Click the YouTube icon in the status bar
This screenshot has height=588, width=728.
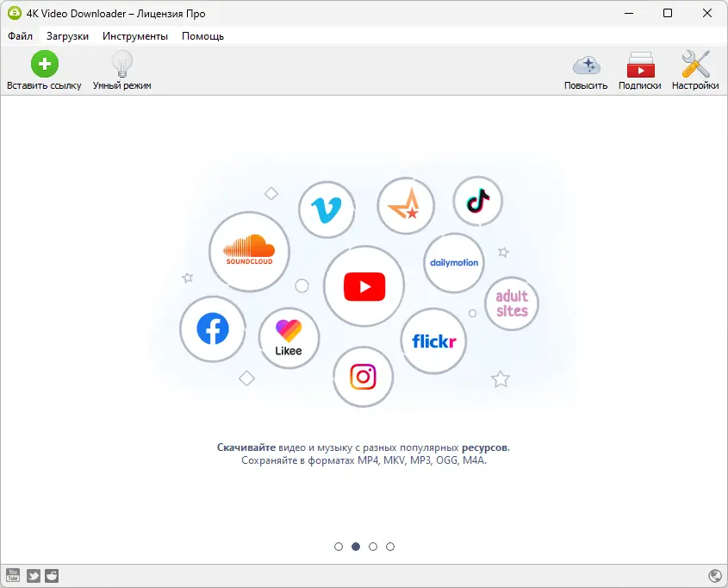[x=14, y=575]
